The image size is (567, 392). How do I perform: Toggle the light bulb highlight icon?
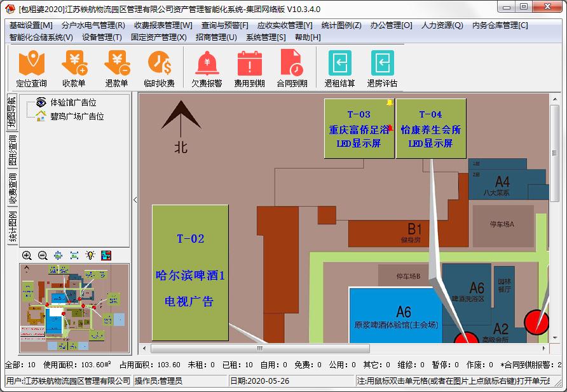(x=90, y=255)
